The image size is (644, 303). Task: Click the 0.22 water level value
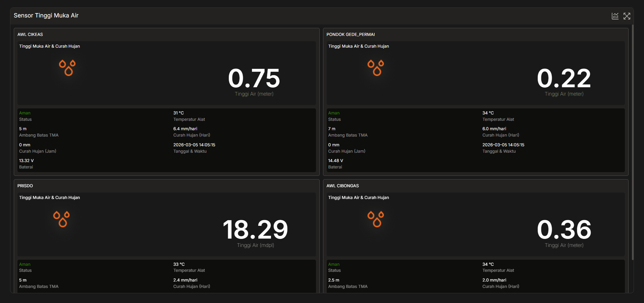pos(563,78)
